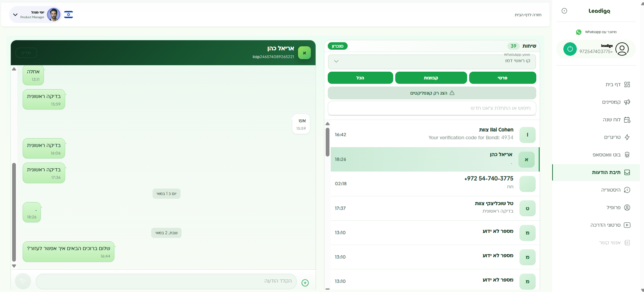Open טריגרים lightning icon
The image size is (644, 292).
pyautogui.click(x=627, y=137)
